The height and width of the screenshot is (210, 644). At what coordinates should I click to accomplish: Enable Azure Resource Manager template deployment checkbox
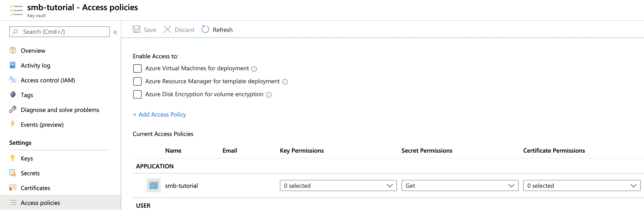(137, 81)
